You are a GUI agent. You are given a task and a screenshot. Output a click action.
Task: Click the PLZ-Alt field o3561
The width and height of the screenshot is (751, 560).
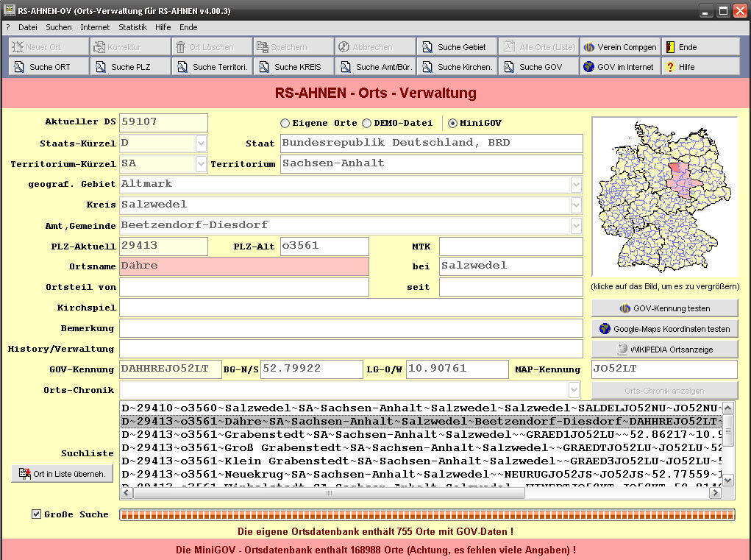coord(324,247)
